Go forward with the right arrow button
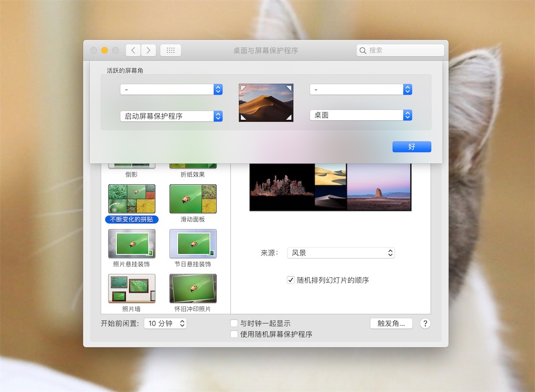535x392 pixels. point(148,50)
